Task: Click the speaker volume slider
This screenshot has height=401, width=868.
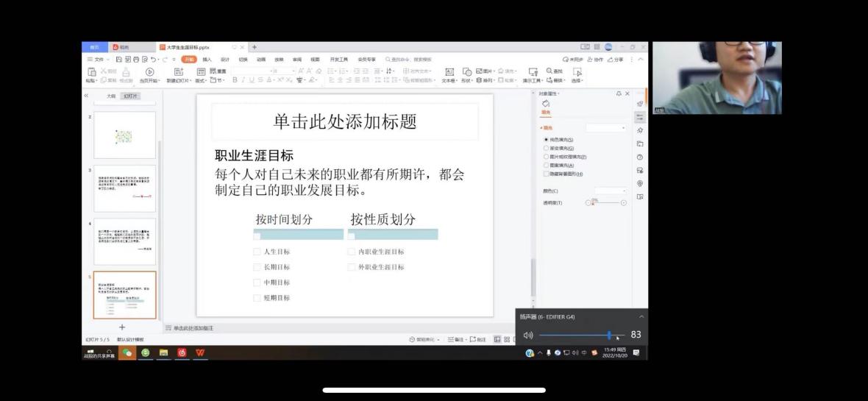Action: 581,335
